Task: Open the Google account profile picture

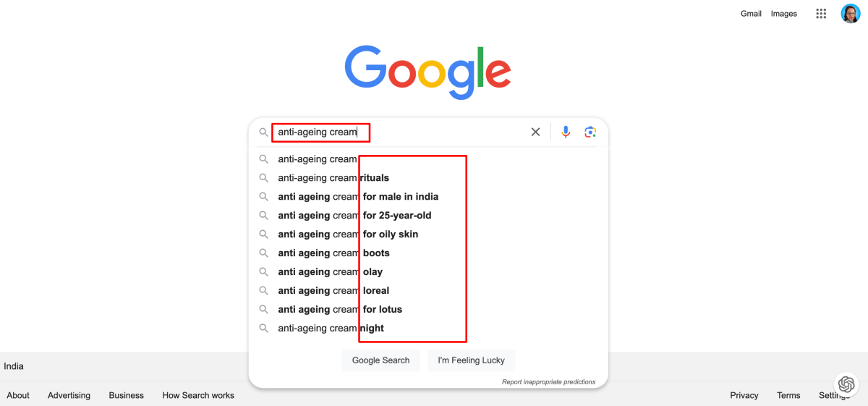Action: click(x=850, y=14)
